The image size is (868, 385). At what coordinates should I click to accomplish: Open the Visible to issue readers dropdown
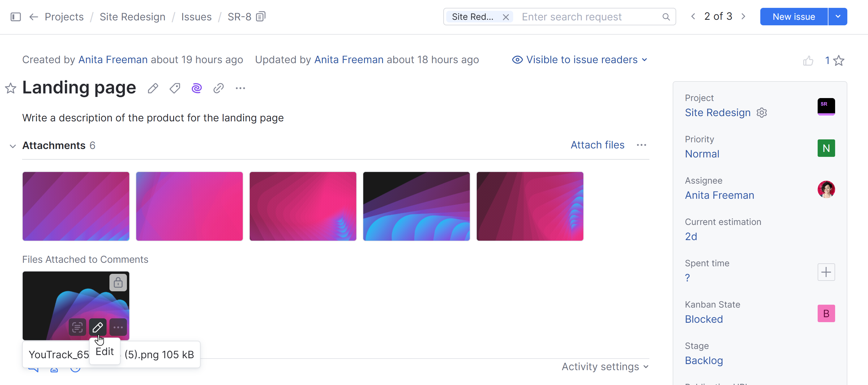[580, 60]
